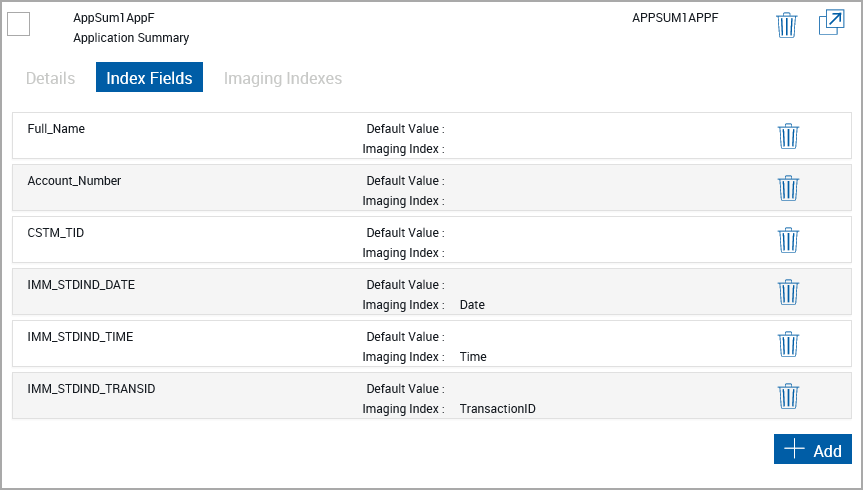
Task: Delete the IMM_STDIND_DATE index field
Action: point(789,292)
